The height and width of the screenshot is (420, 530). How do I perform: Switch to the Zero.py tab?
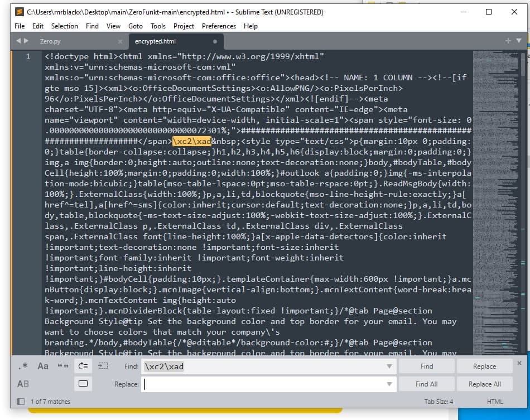coord(50,41)
